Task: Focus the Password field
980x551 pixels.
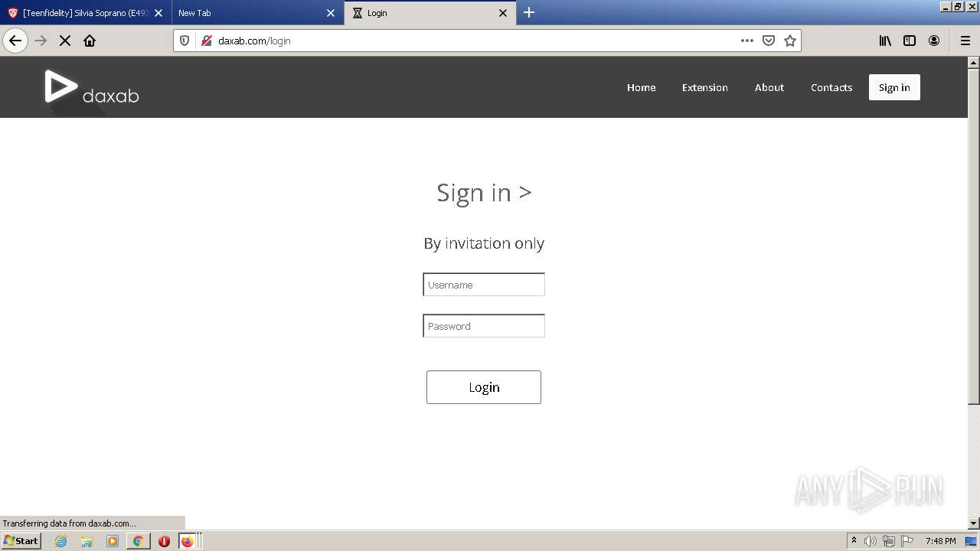Action: (x=484, y=326)
